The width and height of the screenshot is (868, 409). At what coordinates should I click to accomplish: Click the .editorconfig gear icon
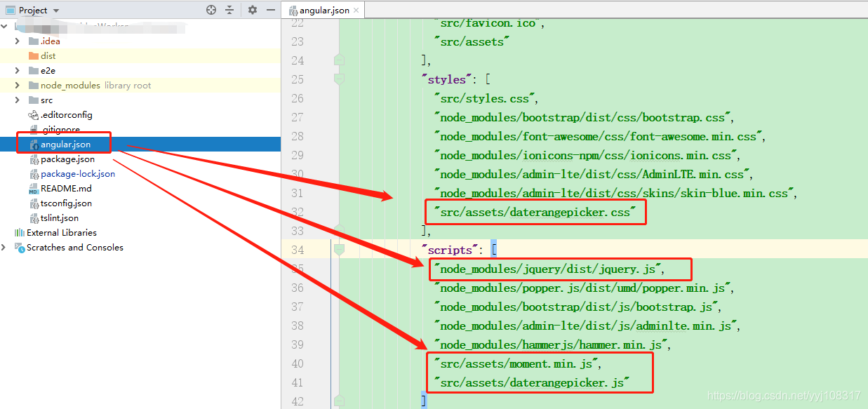click(x=33, y=115)
